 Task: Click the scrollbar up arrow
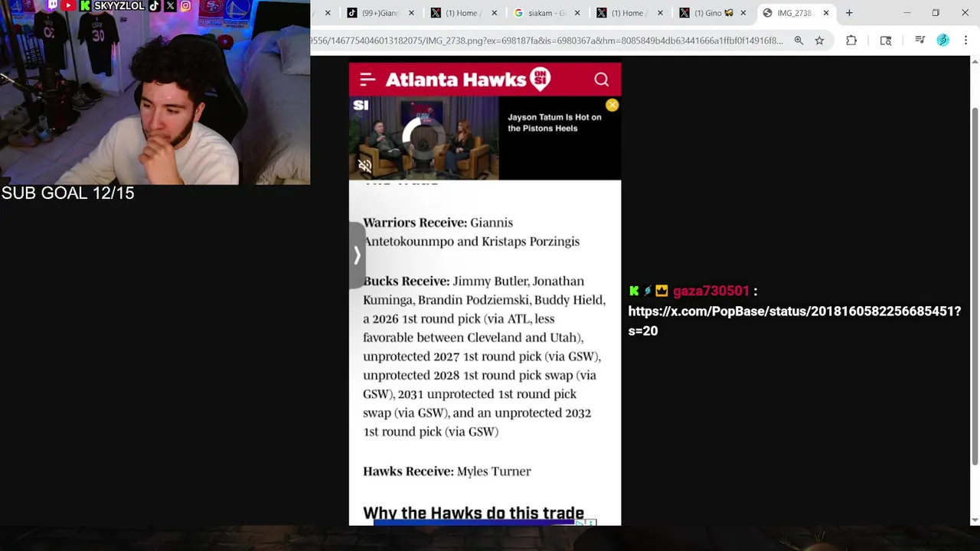pyautogui.click(x=975, y=62)
